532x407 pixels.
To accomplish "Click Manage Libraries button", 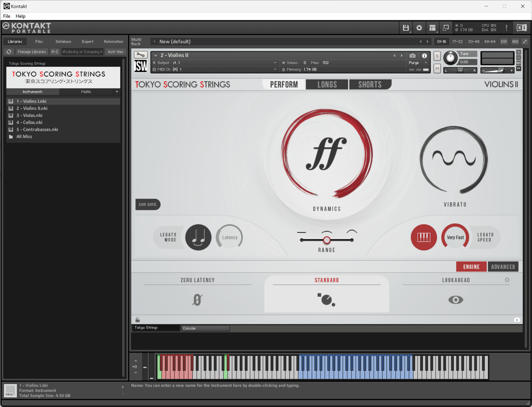I will 32,51.
